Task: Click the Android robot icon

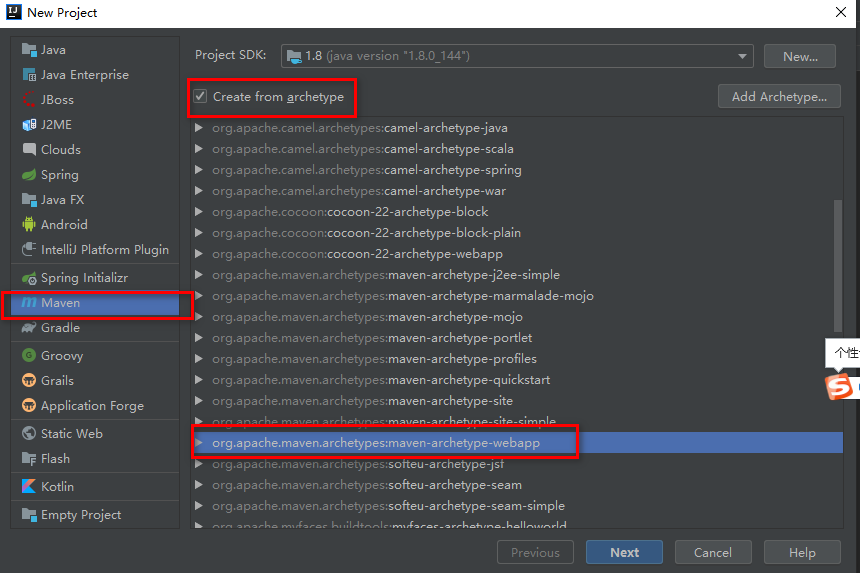Action: (x=29, y=224)
